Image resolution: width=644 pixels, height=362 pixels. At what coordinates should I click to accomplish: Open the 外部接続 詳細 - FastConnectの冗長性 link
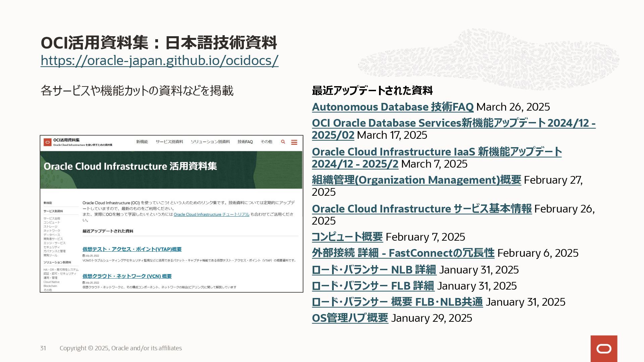click(x=403, y=253)
